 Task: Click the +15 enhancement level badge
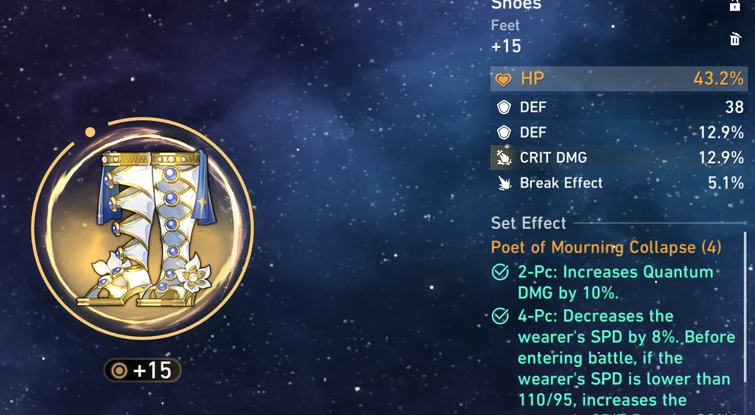pos(143,370)
